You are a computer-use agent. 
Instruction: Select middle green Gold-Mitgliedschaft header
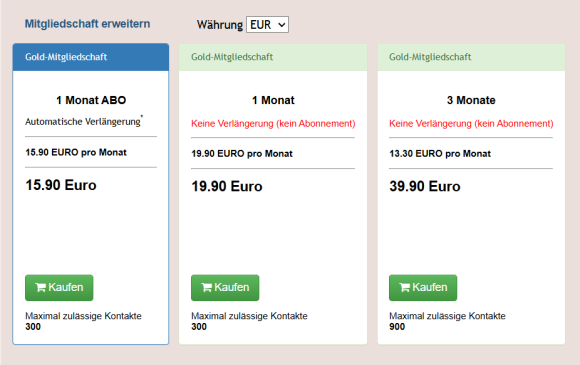point(273,57)
